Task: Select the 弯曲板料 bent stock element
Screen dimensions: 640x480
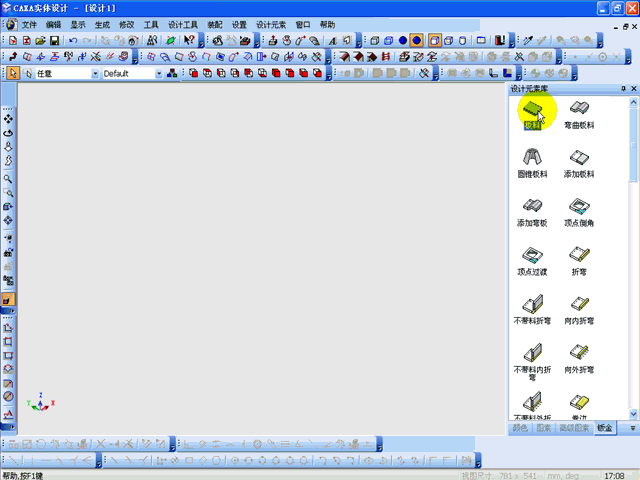Action: coord(579,114)
